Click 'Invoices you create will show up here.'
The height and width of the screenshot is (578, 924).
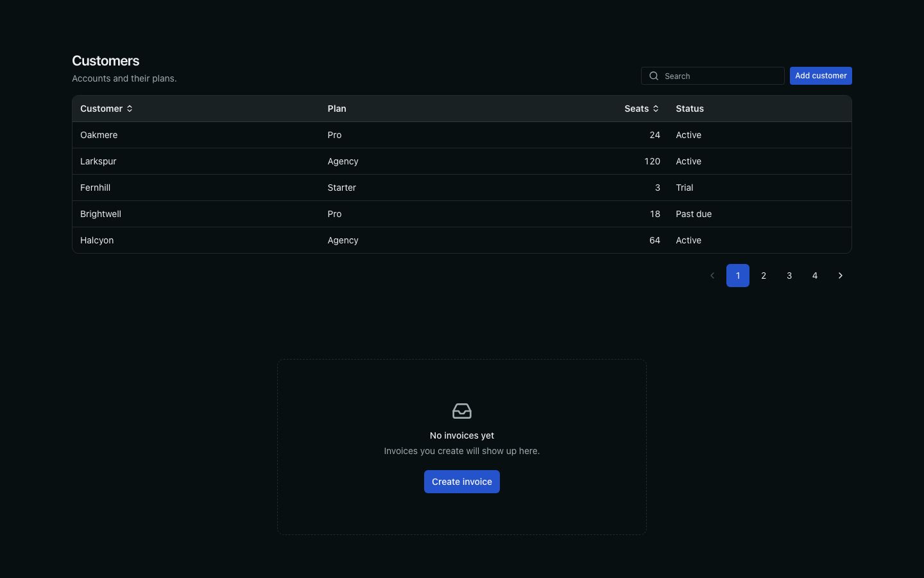(462, 451)
